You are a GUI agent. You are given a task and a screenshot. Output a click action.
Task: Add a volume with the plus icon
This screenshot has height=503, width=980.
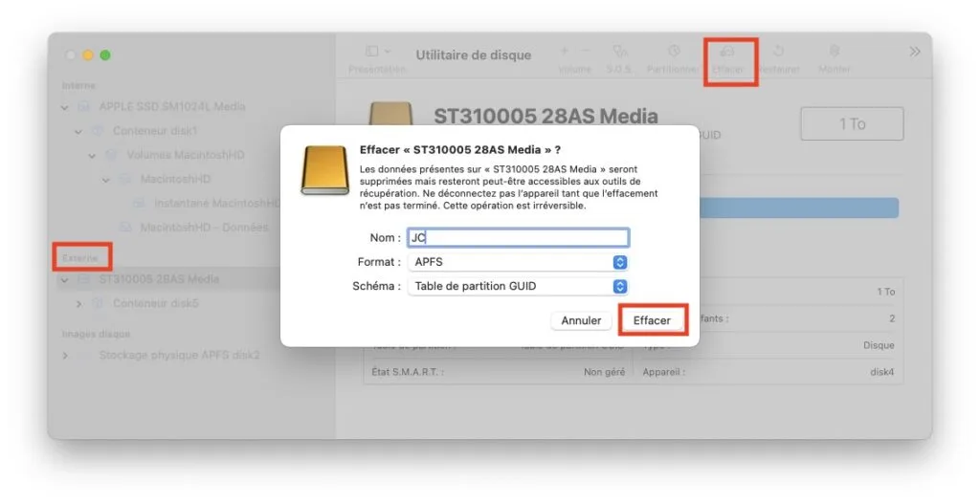click(565, 51)
